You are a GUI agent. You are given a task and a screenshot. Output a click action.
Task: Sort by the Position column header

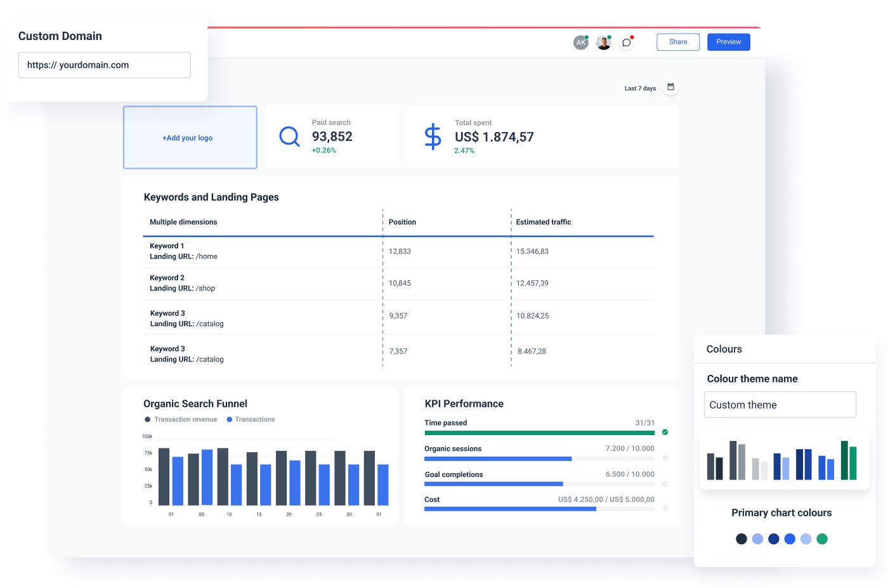point(402,222)
